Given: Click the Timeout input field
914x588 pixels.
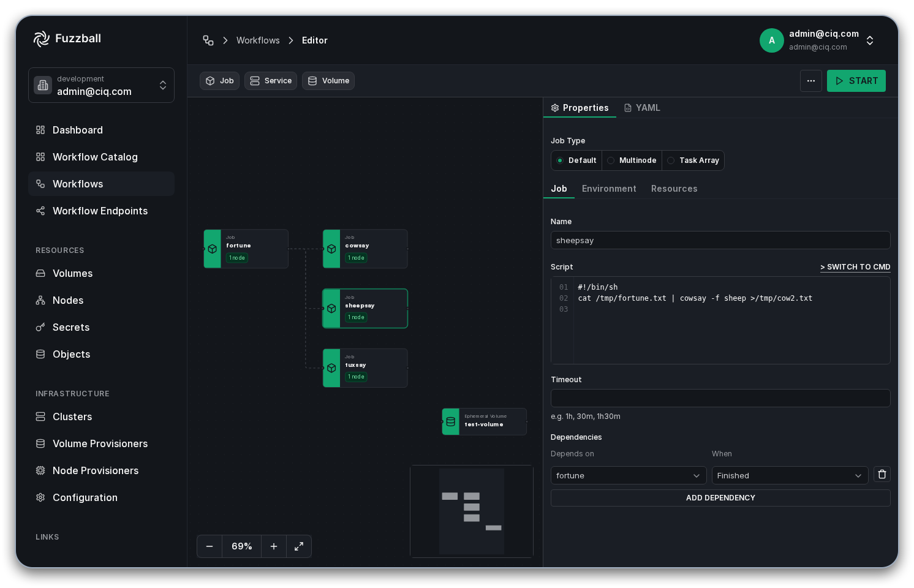Looking at the screenshot, I should tap(720, 398).
